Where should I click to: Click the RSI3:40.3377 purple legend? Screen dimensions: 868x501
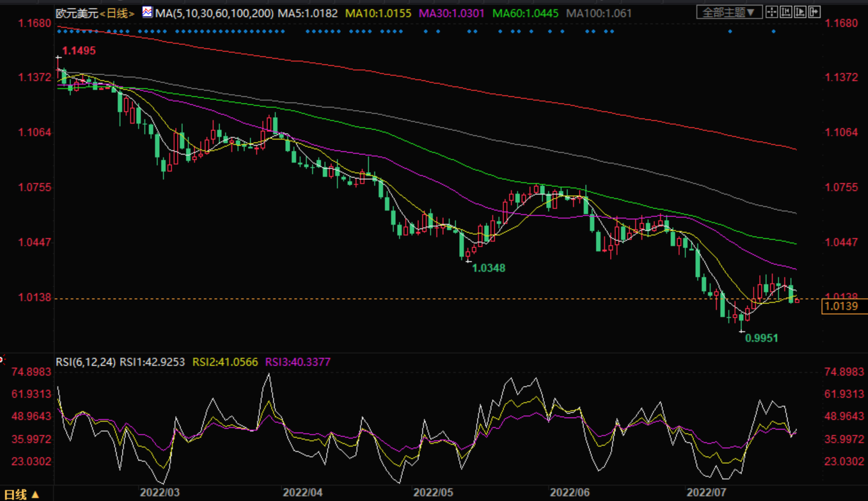coord(298,362)
